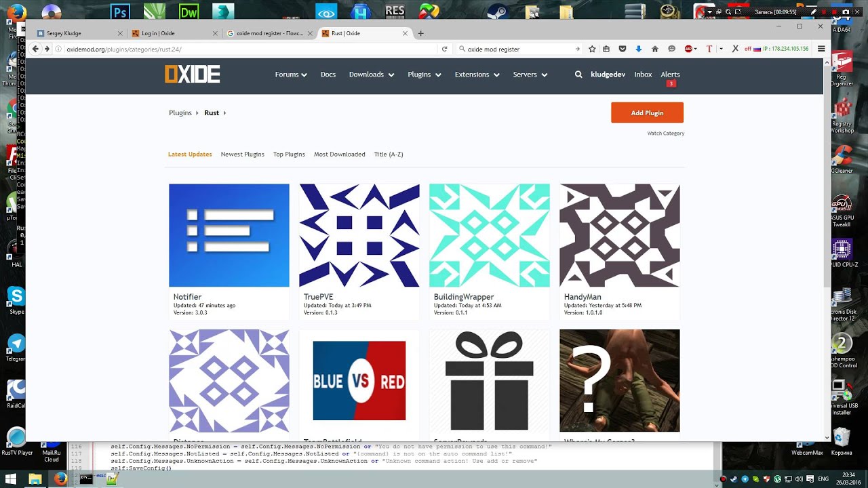
Task: Click the smiley chat icon in toolbar
Action: (672, 49)
